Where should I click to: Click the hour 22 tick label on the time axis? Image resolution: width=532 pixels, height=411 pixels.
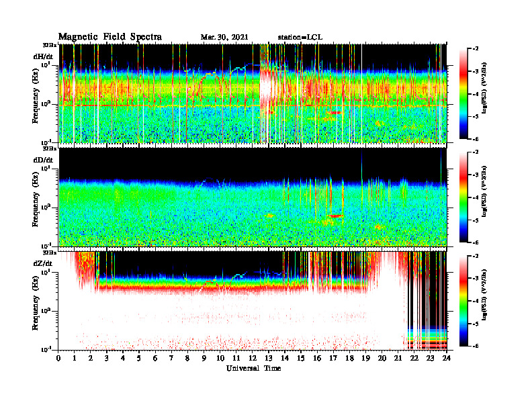click(414, 359)
